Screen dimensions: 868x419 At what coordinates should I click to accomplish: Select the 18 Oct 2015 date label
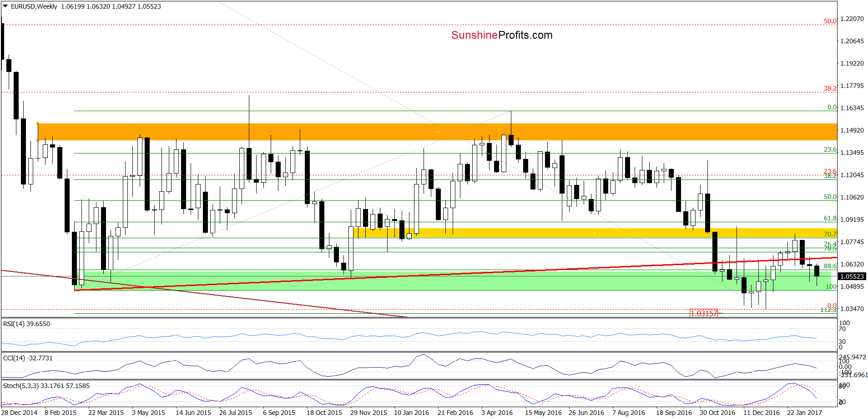324,413
